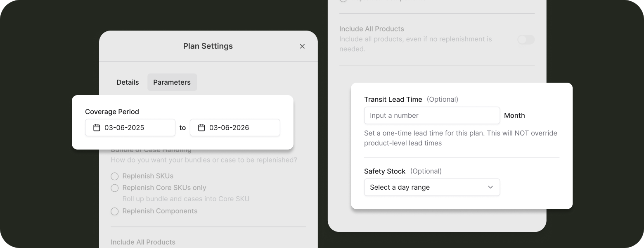Viewport: 644px width, 248px height.
Task: Select the Replenish Components radio button
Action: 115,211
